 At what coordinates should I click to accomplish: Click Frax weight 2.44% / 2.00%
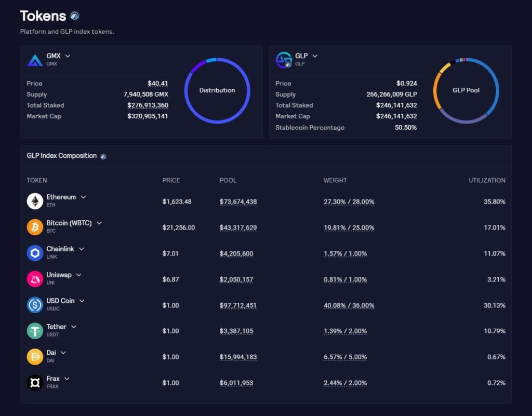coord(345,383)
